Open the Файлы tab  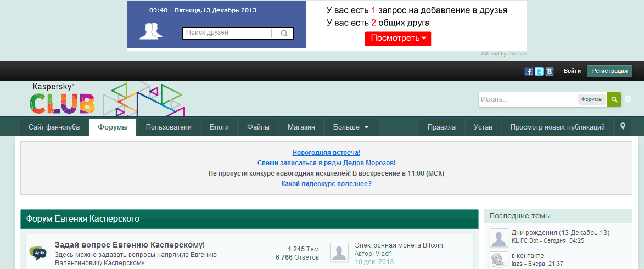pos(259,127)
